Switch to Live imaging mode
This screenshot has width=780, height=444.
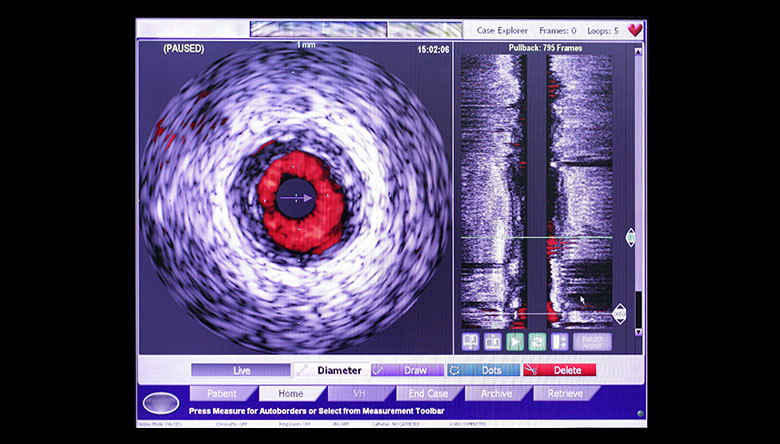pos(241,370)
